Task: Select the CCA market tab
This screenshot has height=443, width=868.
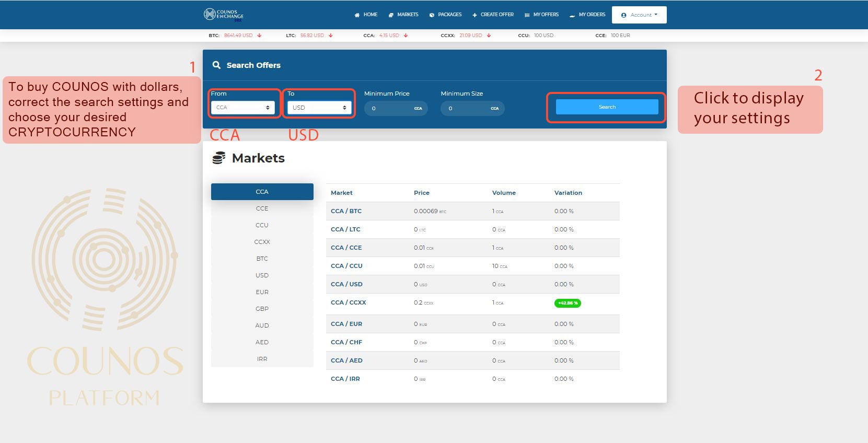Action: pyautogui.click(x=262, y=192)
